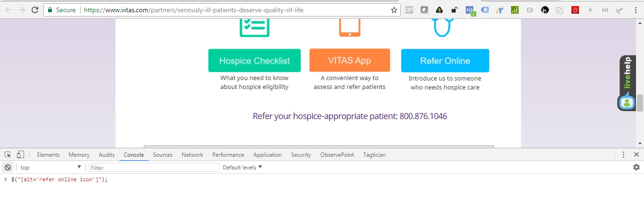Image resolution: width=644 pixels, height=209 pixels.
Task: Switch to the Audits tab
Action: tap(107, 154)
